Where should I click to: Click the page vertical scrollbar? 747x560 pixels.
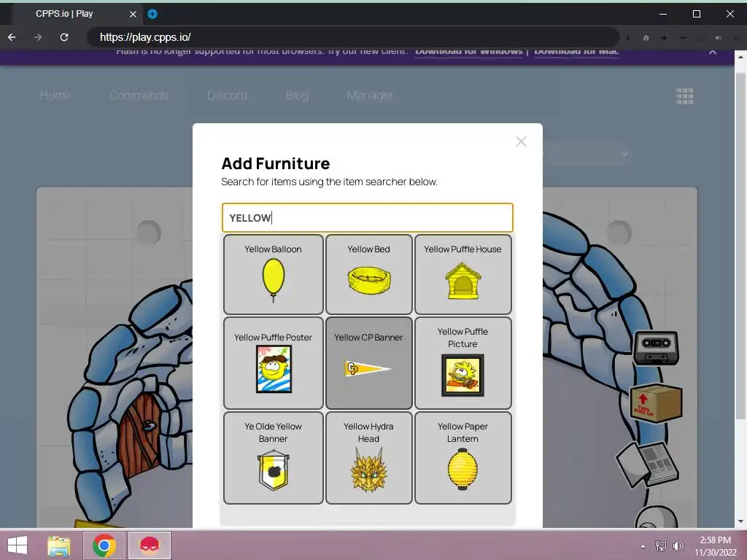[740, 245]
